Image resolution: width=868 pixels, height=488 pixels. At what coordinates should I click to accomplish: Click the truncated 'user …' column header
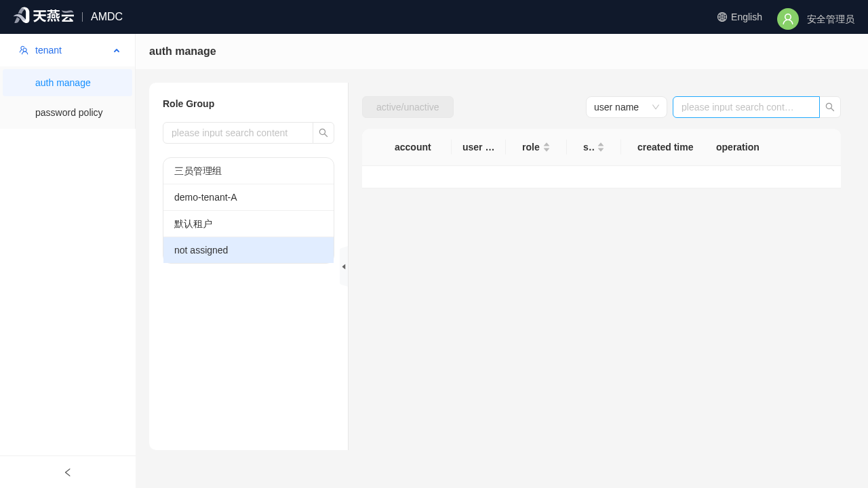tap(479, 147)
